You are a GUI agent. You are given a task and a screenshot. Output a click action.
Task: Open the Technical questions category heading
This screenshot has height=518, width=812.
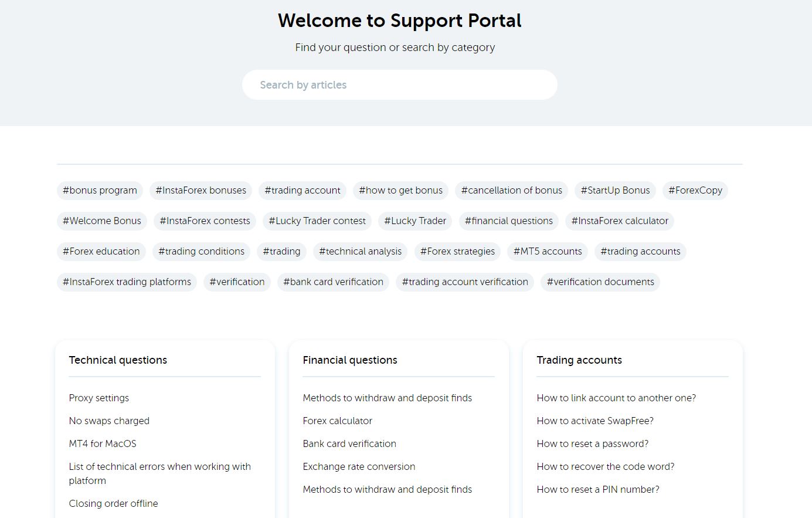pos(118,360)
